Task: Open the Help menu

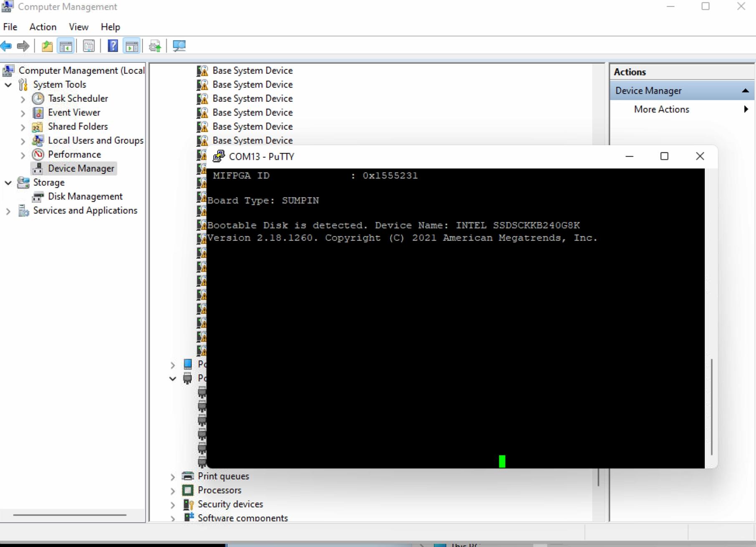Action: (110, 27)
